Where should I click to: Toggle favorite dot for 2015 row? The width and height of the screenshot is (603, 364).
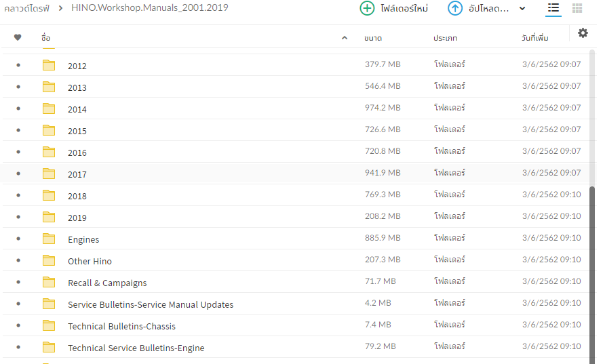[x=18, y=130]
